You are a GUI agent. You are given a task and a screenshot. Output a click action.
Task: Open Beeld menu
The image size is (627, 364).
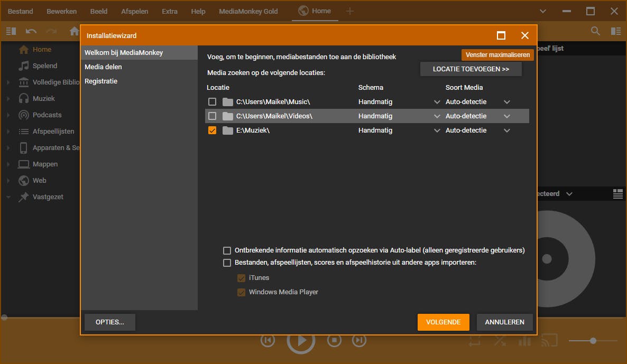pos(99,11)
